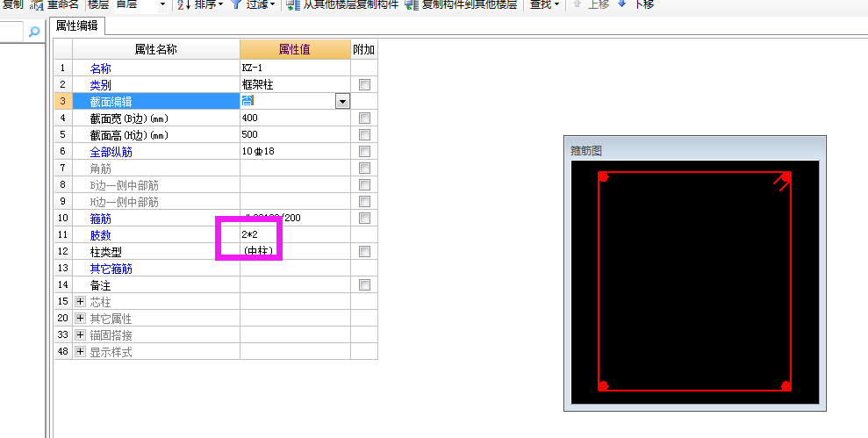Switch to the 属性编辑 tab
This screenshot has width=868, height=438.
click(77, 26)
